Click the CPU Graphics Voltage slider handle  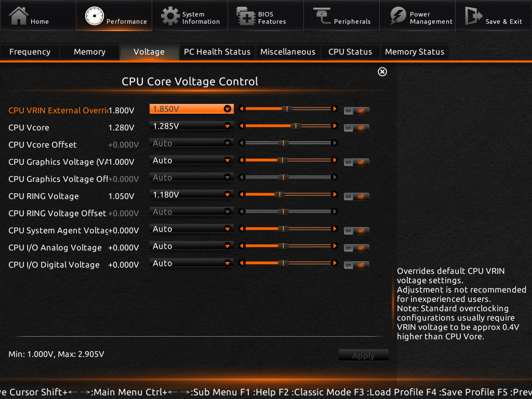tap(282, 161)
